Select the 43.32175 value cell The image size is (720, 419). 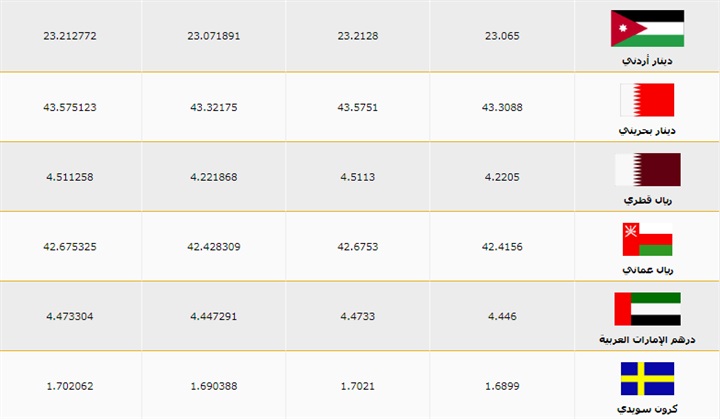tap(214, 106)
